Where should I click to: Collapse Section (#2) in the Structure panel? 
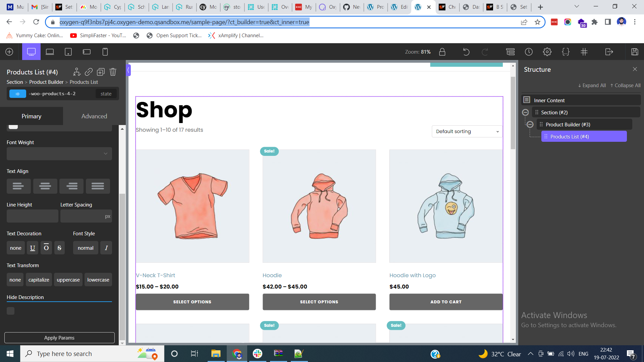[x=526, y=112]
